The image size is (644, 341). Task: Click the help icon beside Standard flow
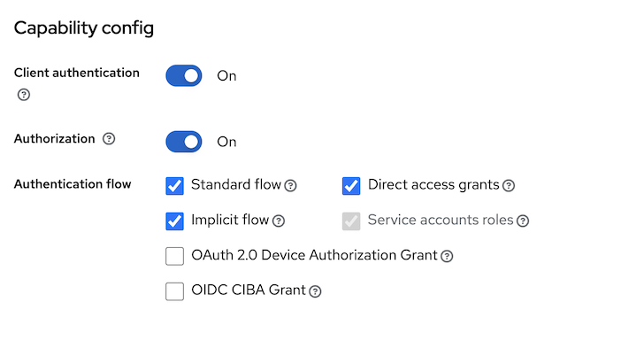coord(290,186)
